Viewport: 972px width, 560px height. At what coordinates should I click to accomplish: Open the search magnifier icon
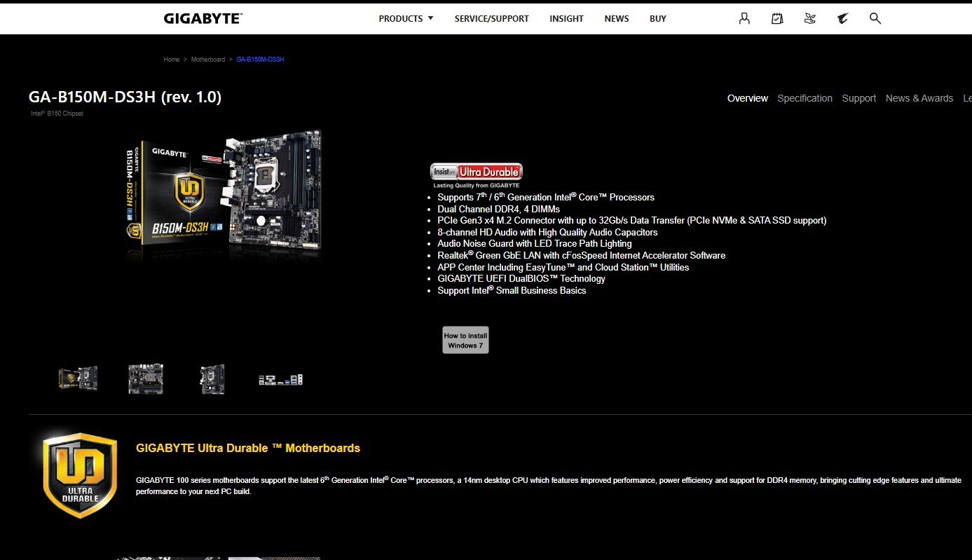point(875,18)
